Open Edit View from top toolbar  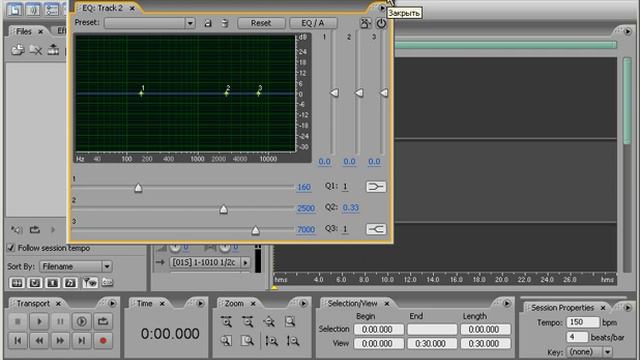click(15, 9)
